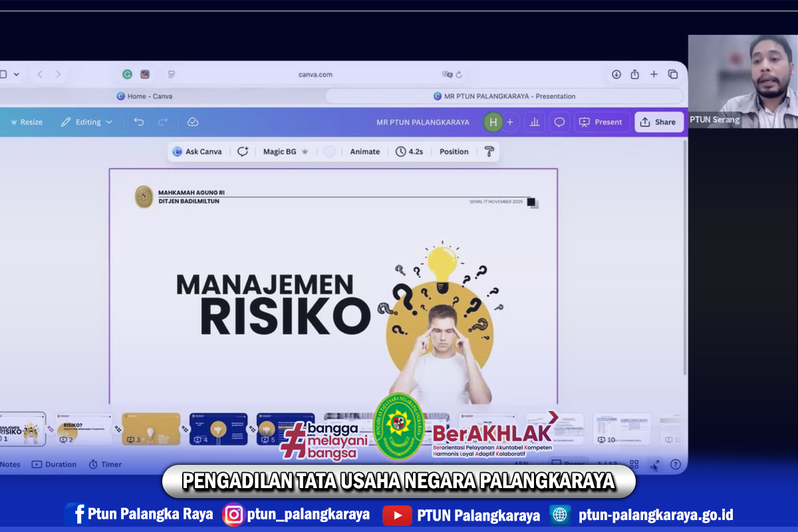Click the Share button
This screenshot has width=798, height=532.
click(658, 122)
